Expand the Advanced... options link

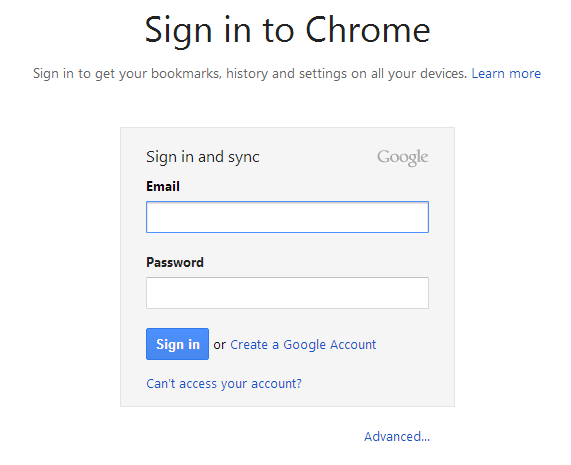point(397,436)
